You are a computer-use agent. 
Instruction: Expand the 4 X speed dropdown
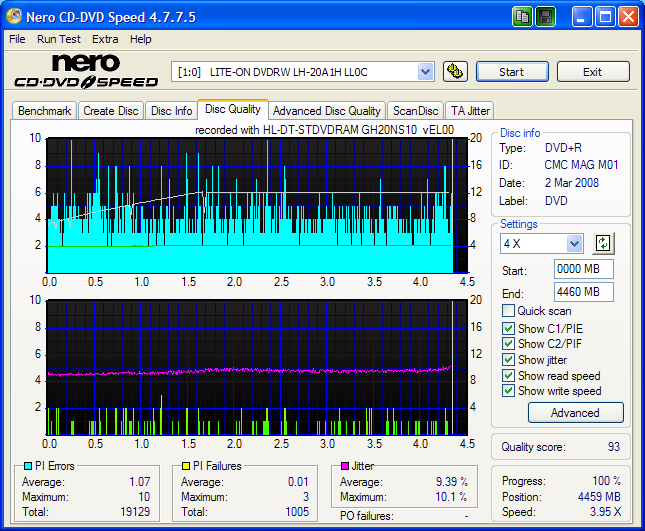click(x=574, y=244)
